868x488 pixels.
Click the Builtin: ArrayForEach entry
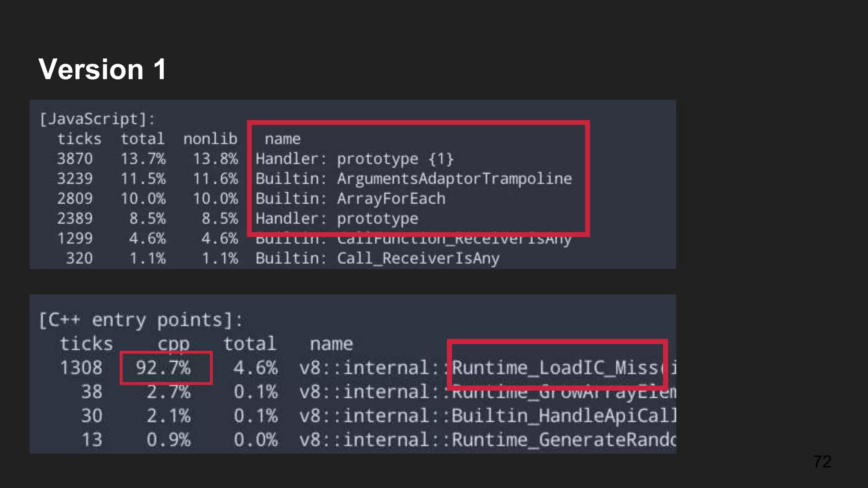pyautogui.click(x=350, y=199)
